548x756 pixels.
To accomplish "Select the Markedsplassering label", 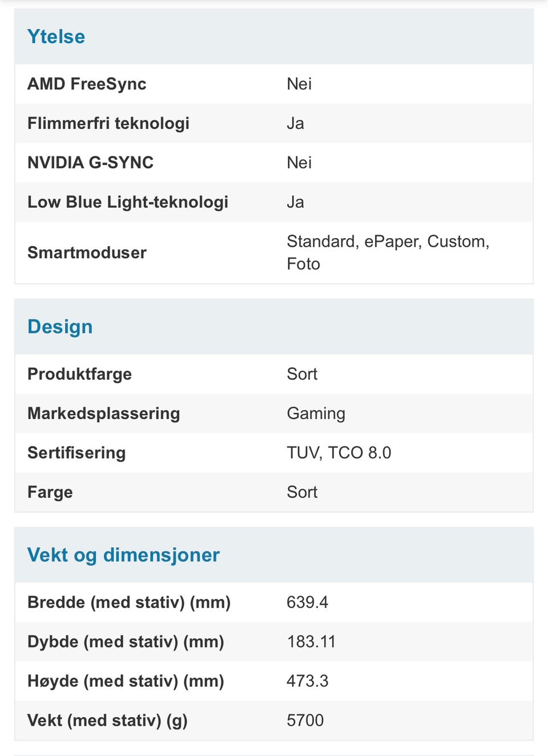I will 103,413.
